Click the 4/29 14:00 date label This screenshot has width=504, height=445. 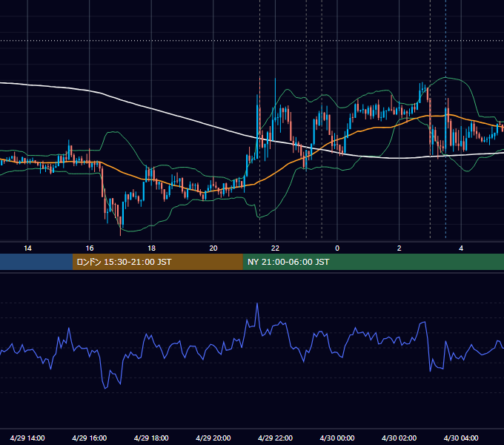(x=27, y=438)
